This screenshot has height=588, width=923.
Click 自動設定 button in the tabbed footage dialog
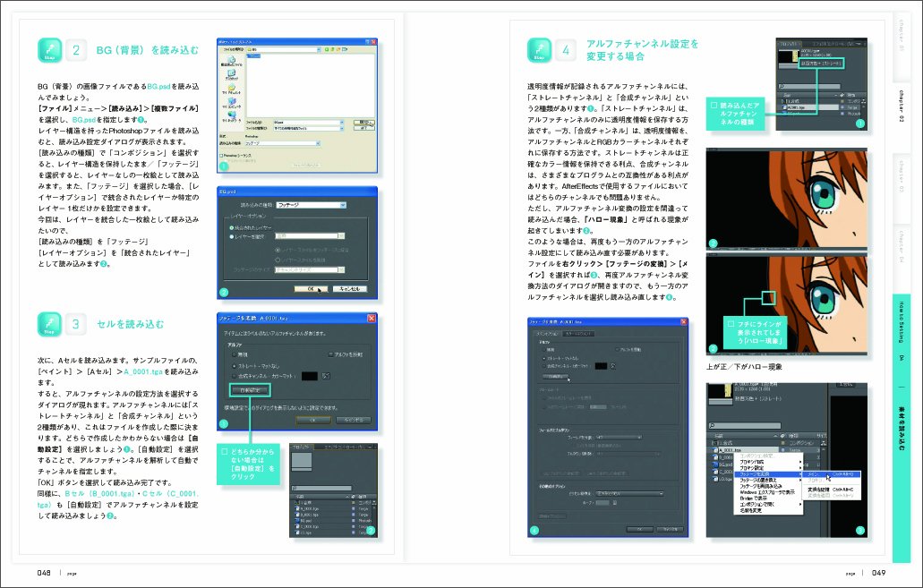[554, 376]
